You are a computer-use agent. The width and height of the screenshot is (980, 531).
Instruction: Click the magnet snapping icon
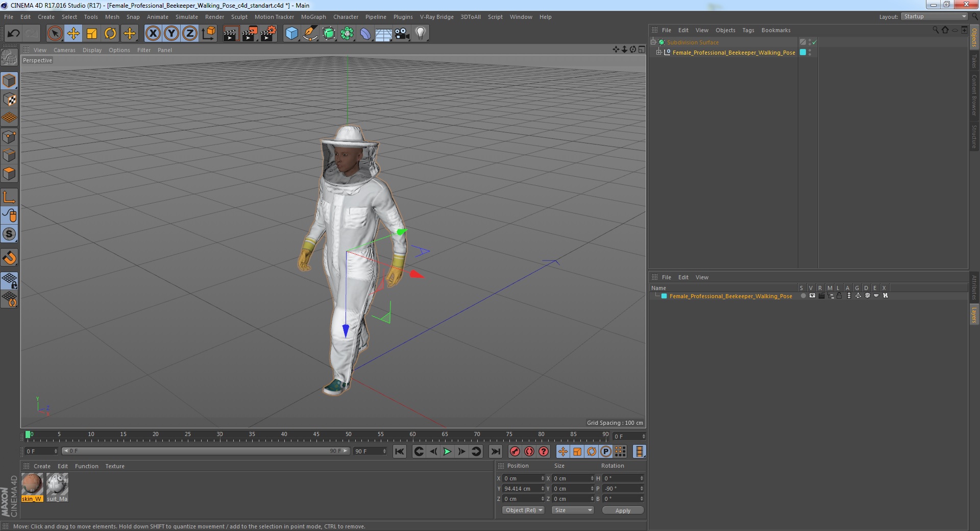point(9,258)
